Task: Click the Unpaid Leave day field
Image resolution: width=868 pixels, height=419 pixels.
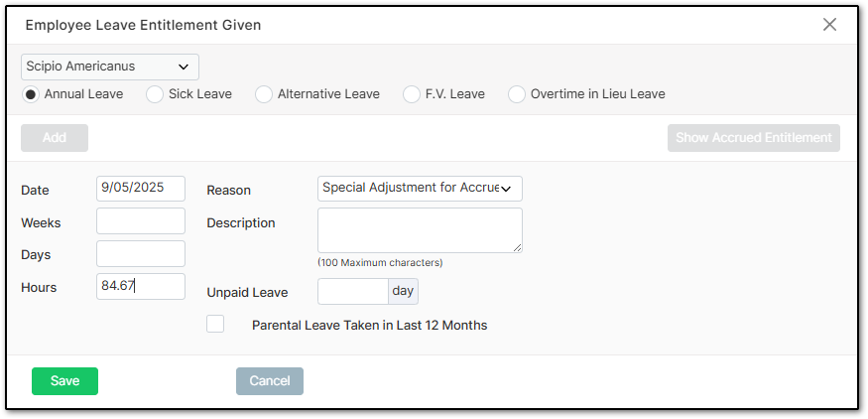Action: (x=353, y=292)
